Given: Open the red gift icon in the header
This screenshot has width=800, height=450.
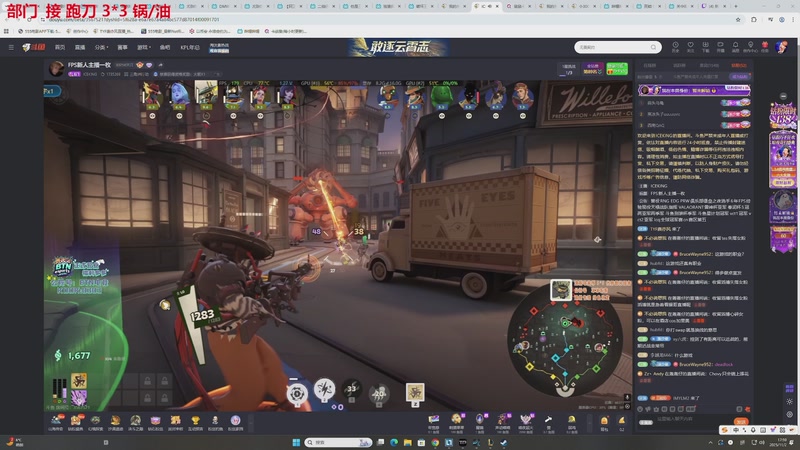Looking at the screenshot, I should [765, 47].
